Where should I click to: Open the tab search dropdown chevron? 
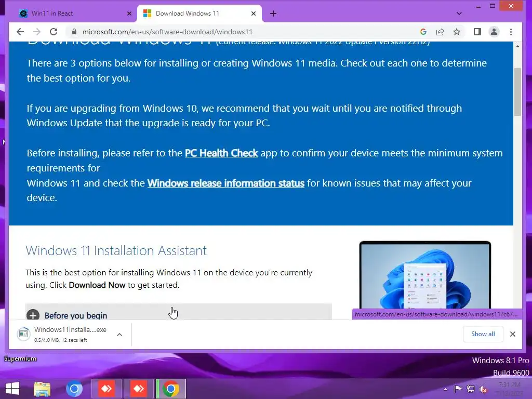(459, 14)
